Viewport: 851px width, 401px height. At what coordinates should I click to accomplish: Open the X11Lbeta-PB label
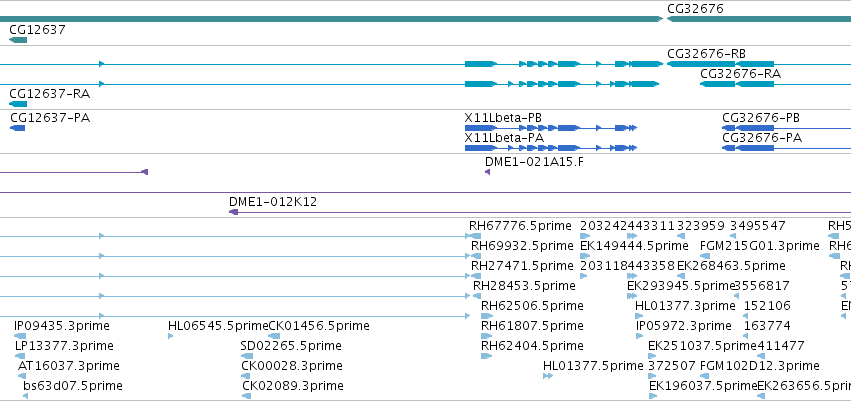[503, 118]
